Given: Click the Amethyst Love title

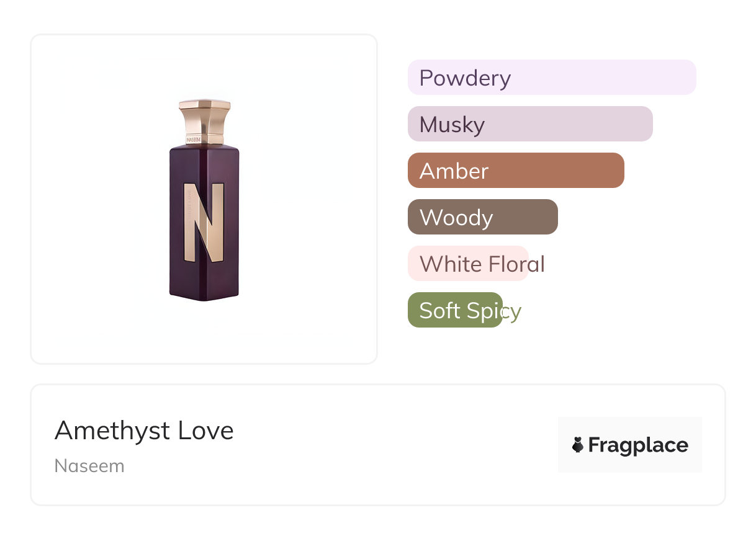Looking at the screenshot, I should point(144,431).
